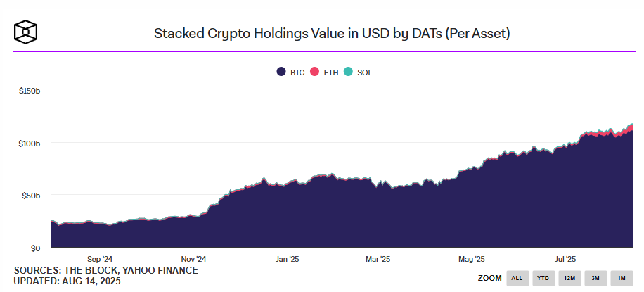Click the teal SOL legend dot

click(348, 72)
